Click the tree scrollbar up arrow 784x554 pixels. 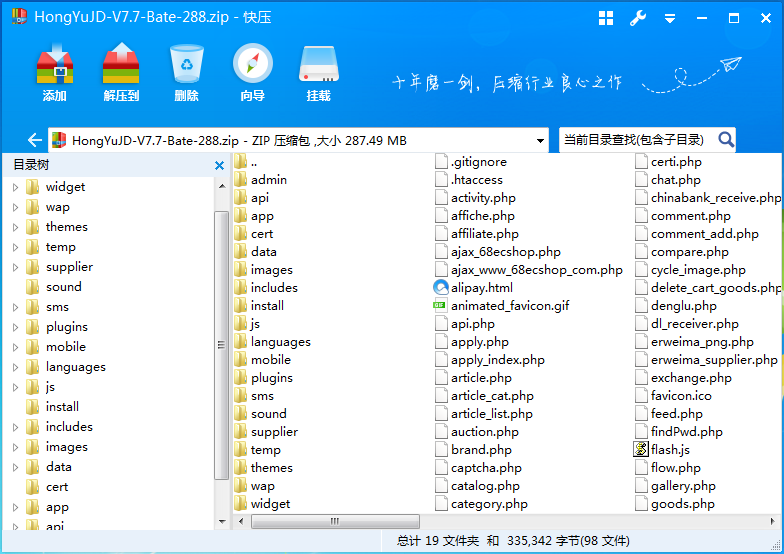tap(222, 186)
